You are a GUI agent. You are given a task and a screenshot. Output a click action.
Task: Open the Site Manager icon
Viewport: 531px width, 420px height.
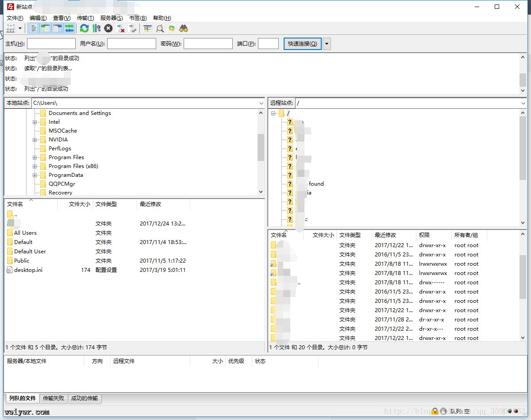11,28
